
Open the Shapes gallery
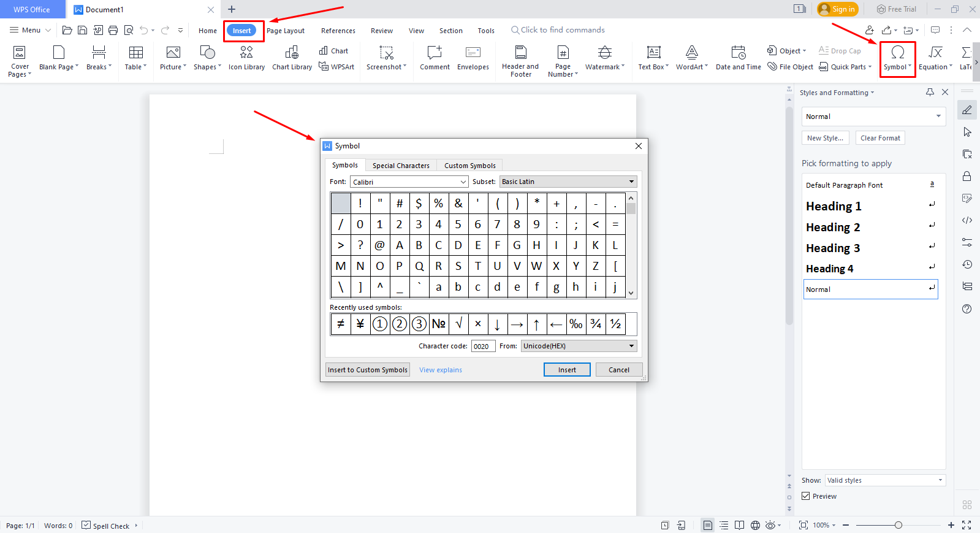pyautogui.click(x=207, y=59)
